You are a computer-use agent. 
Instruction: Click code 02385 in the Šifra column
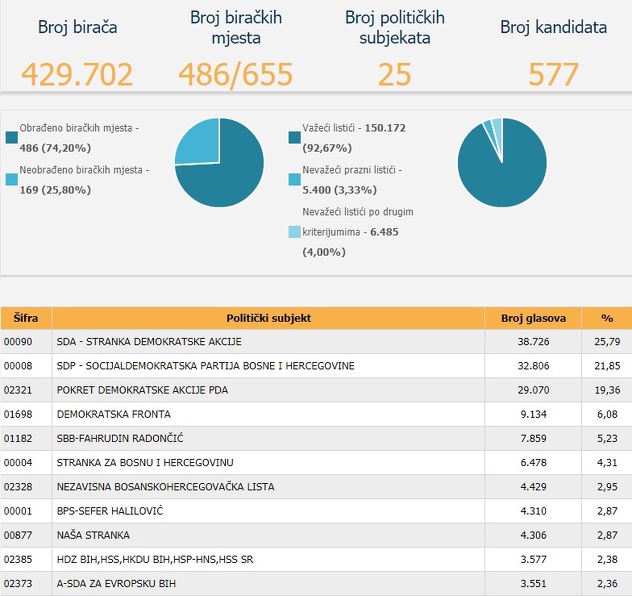click(18, 559)
